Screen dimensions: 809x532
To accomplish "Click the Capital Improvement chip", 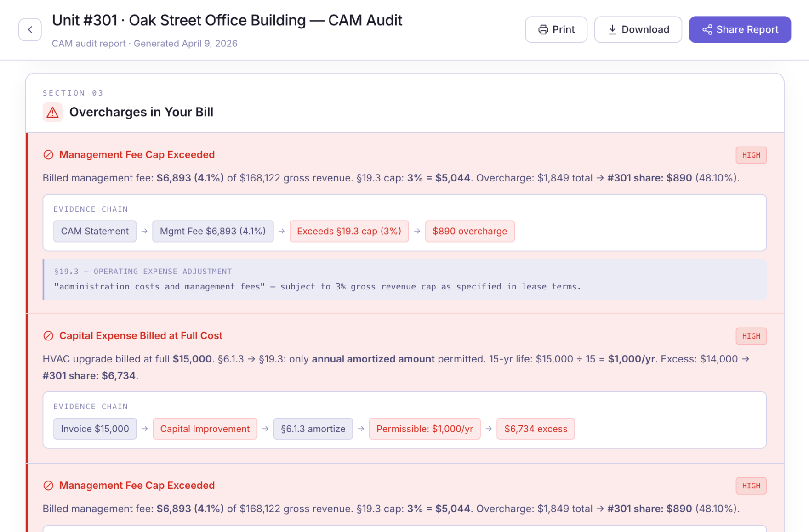I will (x=205, y=429).
